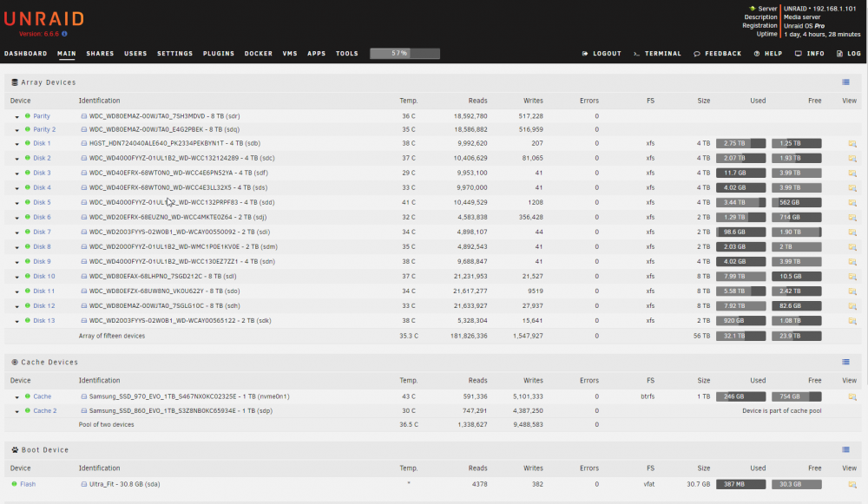The width and height of the screenshot is (868, 504).
Task: Open the Users tab
Action: tap(135, 54)
